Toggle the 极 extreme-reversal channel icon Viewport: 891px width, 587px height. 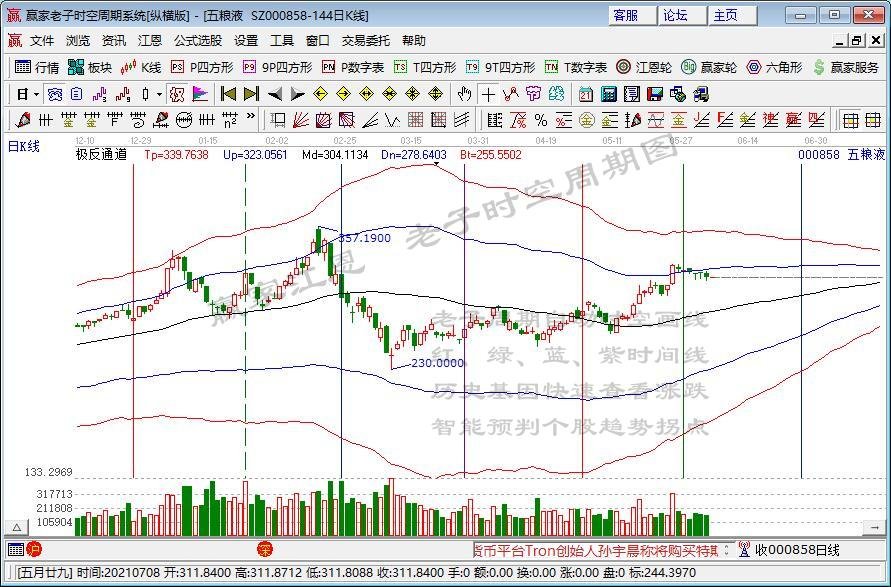click(177, 94)
